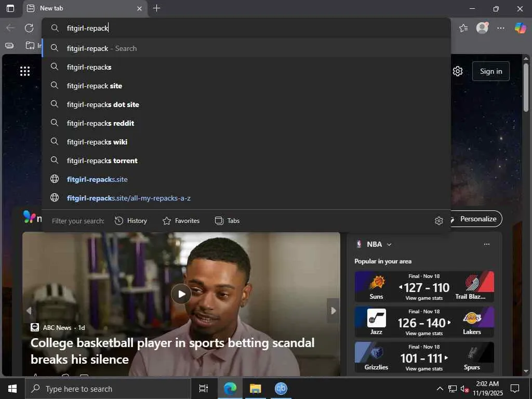Open the browser profile avatar
The image size is (532, 399).
point(482,28)
